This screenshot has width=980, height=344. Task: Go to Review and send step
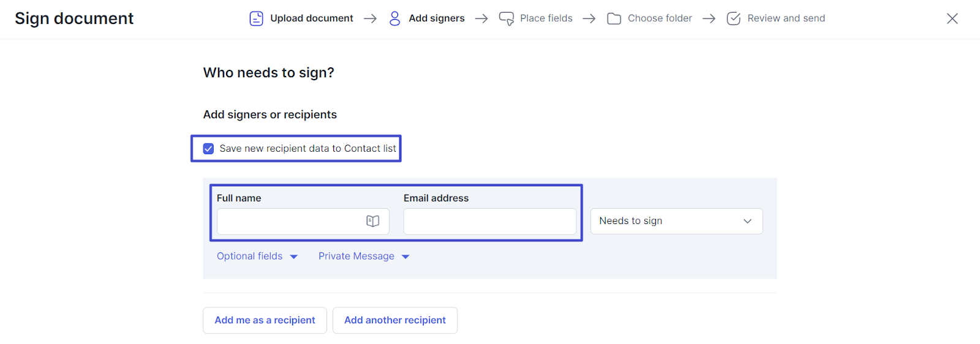click(x=786, y=18)
